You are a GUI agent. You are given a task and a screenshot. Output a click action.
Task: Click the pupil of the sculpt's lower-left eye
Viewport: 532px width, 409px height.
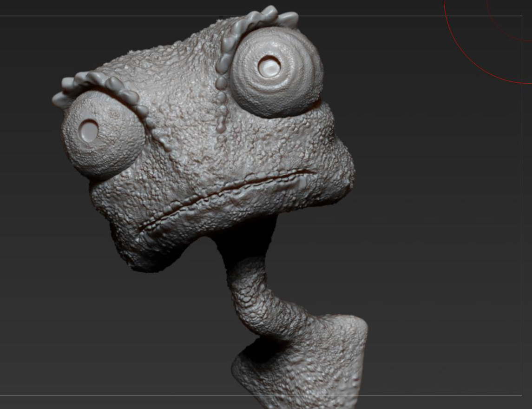88,130
